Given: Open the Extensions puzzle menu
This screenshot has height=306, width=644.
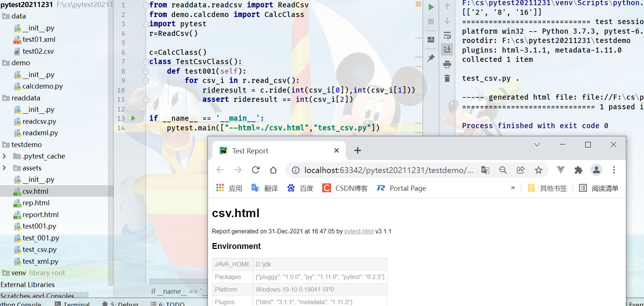Looking at the screenshot, I should point(579,170).
